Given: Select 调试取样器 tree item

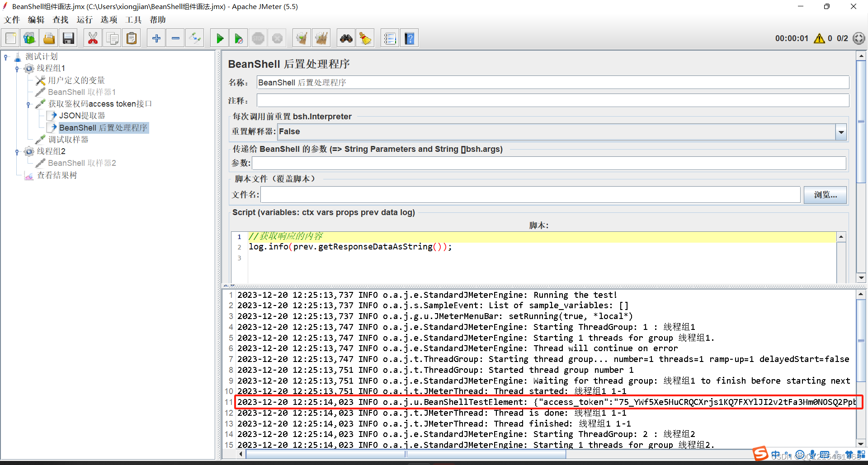Looking at the screenshot, I should [x=68, y=140].
